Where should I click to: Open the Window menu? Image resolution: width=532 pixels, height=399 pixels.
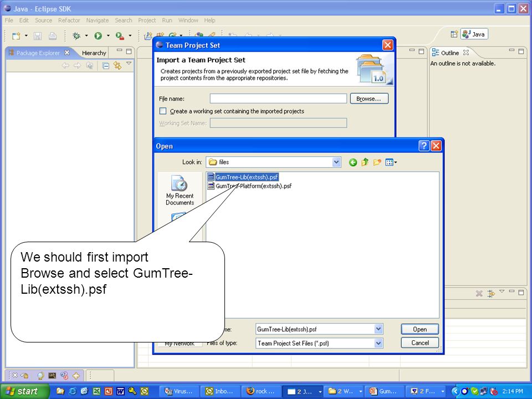[188, 21]
